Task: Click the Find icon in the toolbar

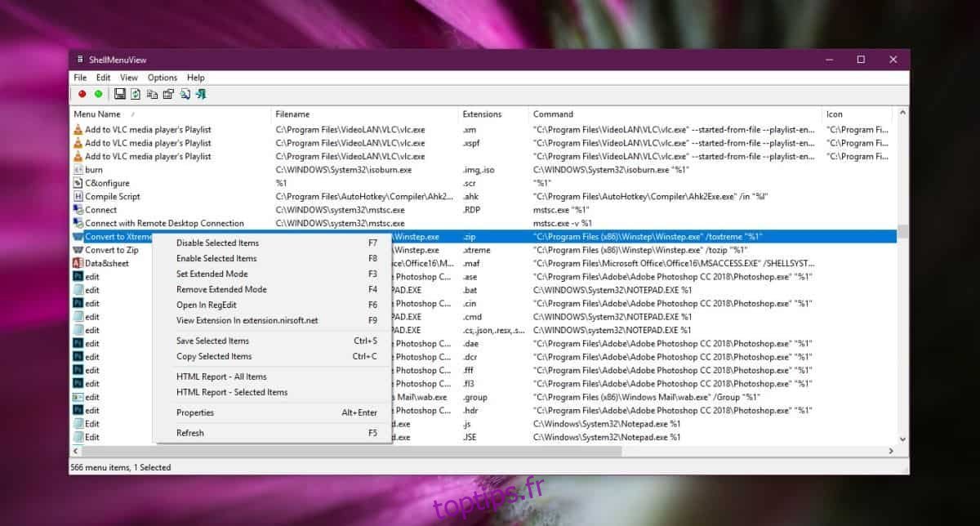Action: [x=185, y=94]
